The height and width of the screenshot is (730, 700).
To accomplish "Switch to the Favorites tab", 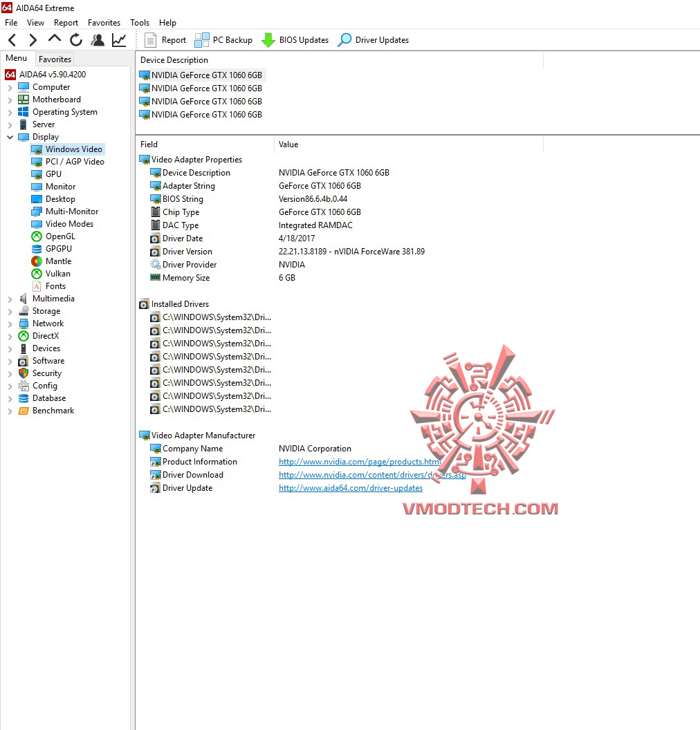I will [55, 59].
